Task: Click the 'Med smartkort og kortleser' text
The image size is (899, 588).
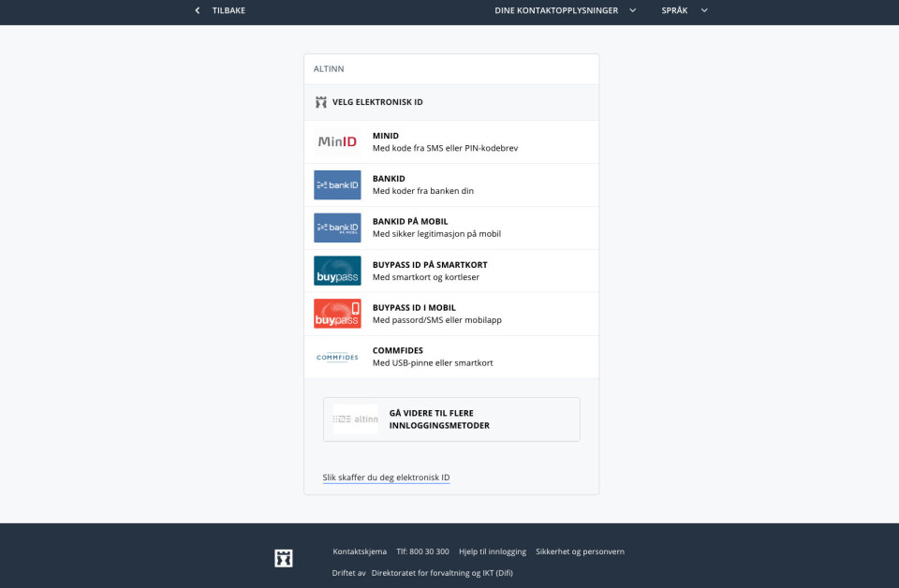Action: 426,277
